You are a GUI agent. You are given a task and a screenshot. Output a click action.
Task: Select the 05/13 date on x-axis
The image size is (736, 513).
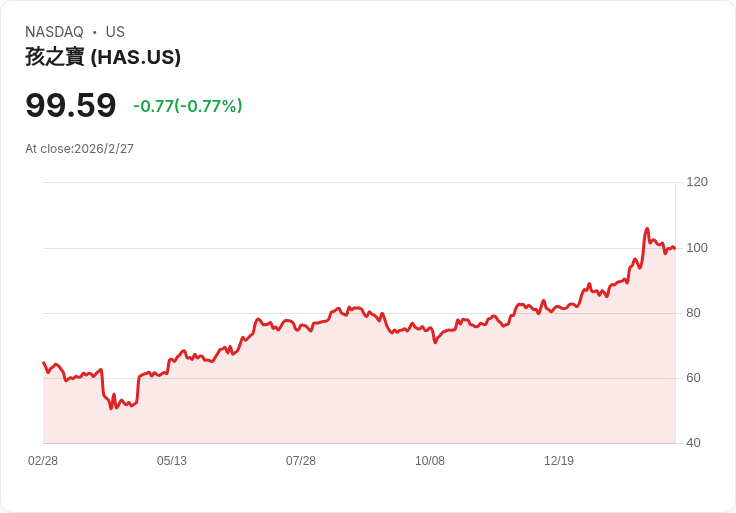pos(172,461)
